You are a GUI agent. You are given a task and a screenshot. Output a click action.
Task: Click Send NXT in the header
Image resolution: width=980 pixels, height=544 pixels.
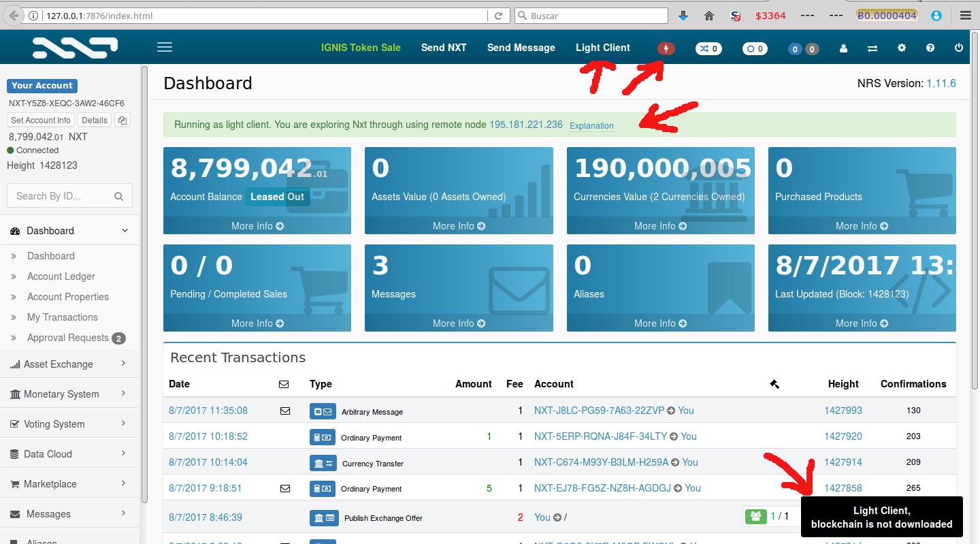(444, 48)
